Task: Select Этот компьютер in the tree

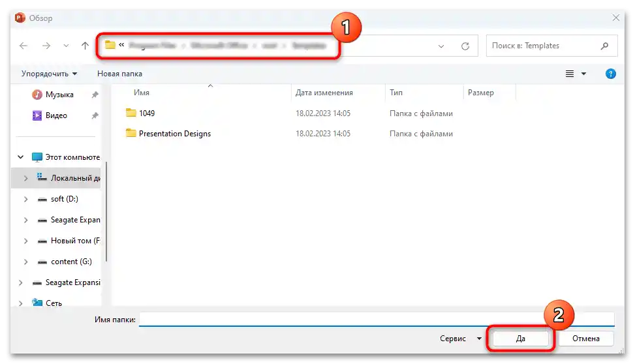Action: (72, 157)
